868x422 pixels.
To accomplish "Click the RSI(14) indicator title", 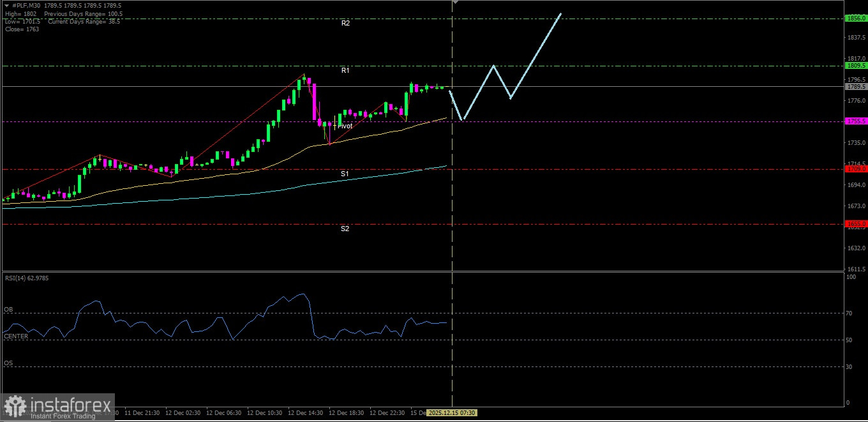I will [x=27, y=278].
